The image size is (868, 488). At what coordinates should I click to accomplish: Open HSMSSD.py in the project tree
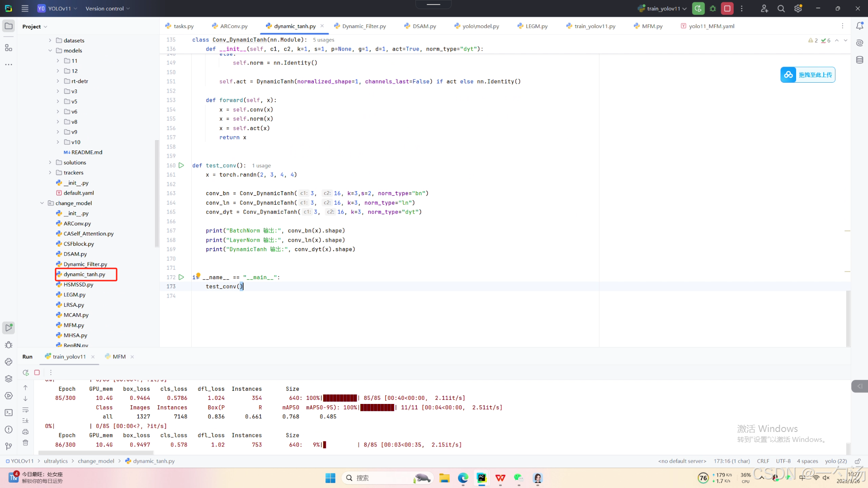(x=78, y=285)
